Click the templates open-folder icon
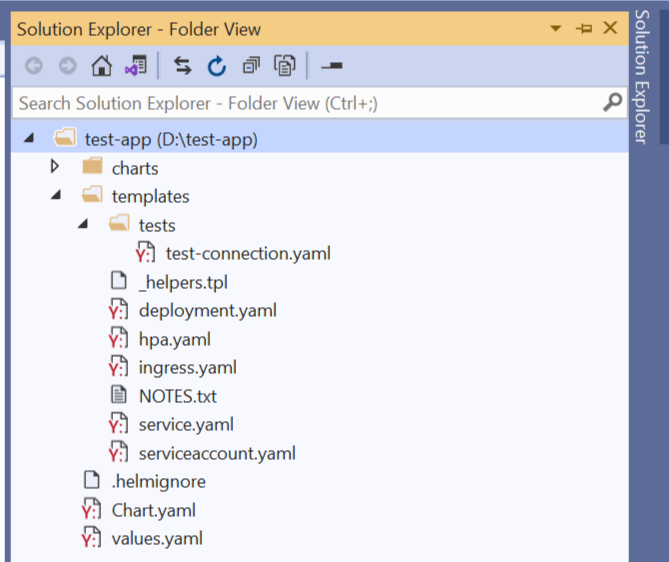This screenshot has height=562, width=669. tap(92, 194)
